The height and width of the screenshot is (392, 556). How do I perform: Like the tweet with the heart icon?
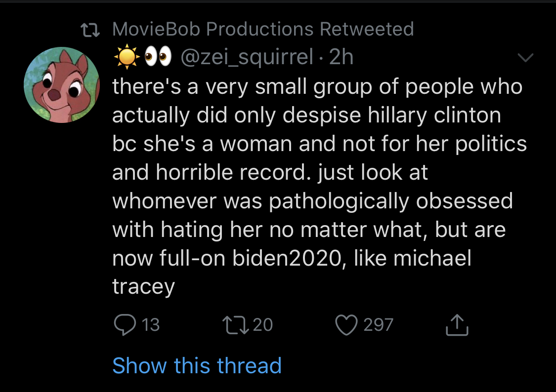click(346, 325)
